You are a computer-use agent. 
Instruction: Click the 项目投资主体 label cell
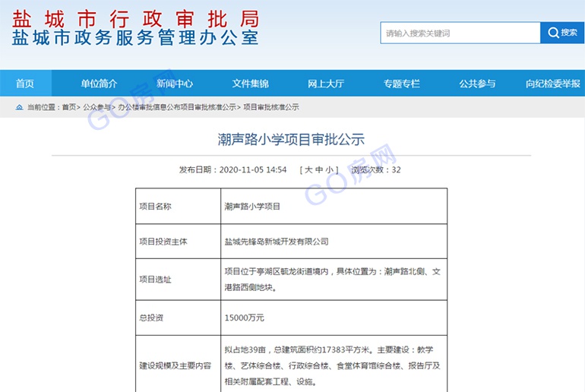[179, 242]
